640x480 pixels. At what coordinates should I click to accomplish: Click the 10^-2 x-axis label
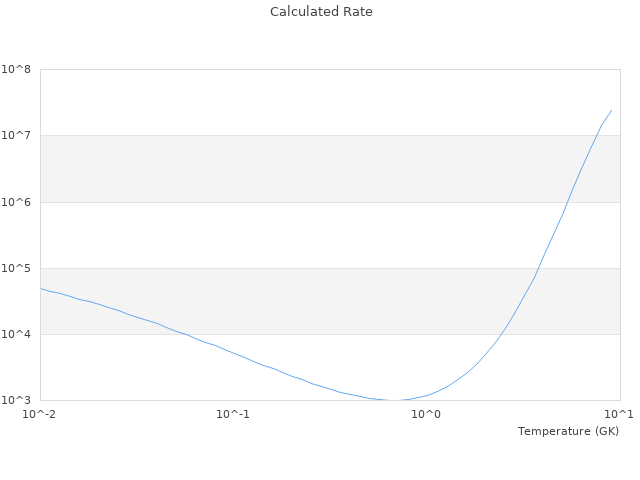(40, 415)
